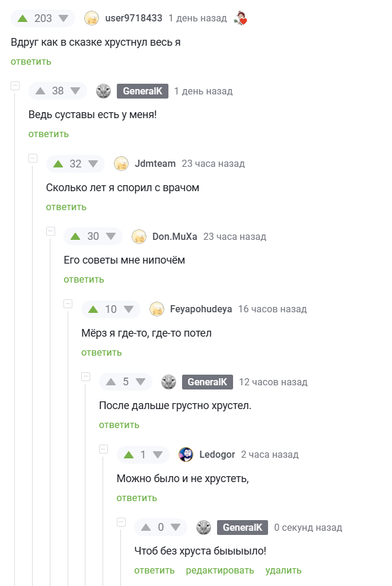Open Feyapohudeya's avatar

(x=157, y=309)
